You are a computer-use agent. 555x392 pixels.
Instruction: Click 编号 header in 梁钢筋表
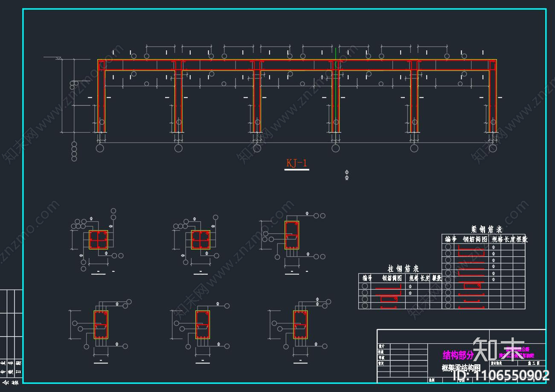[450, 239]
